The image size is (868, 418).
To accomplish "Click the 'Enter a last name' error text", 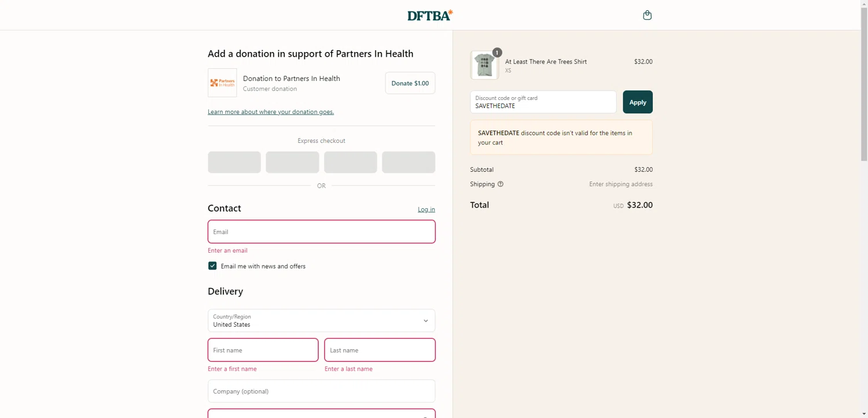I will coord(348,369).
